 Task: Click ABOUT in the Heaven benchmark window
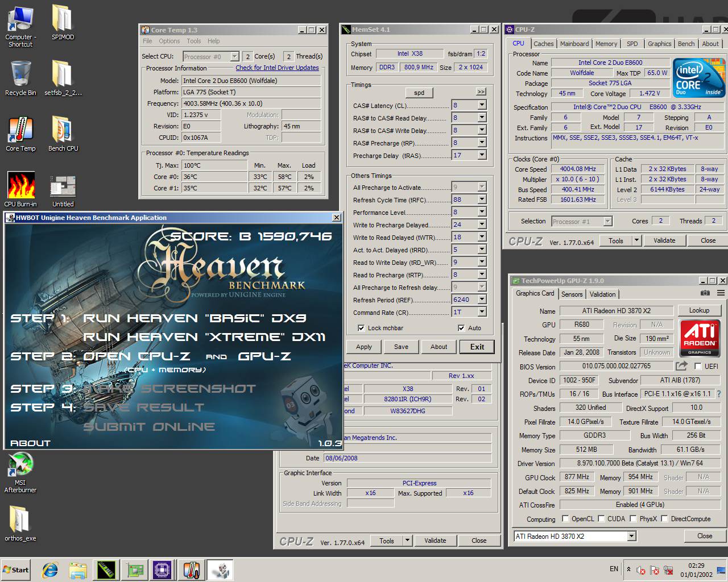pos(30,443)
